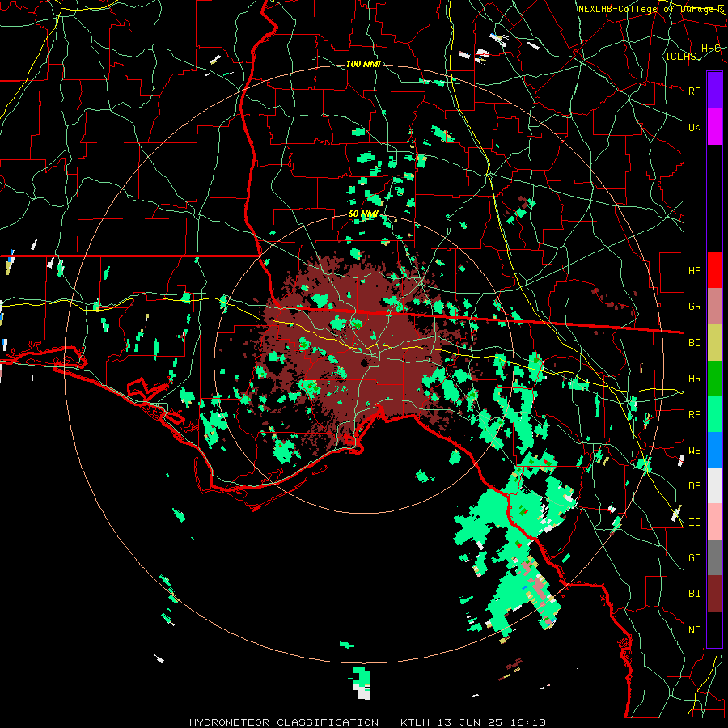Click the yellow BD legend color swatch

[x=714, y=343]
